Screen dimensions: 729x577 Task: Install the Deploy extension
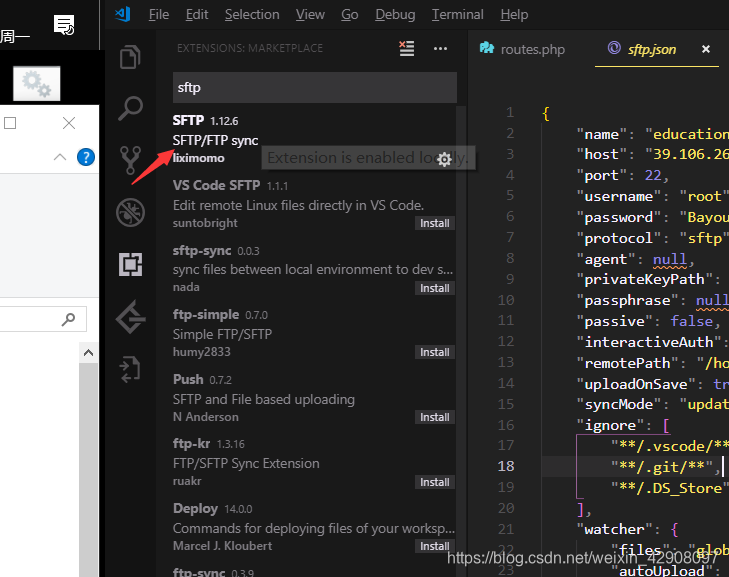tap(435, 546)
